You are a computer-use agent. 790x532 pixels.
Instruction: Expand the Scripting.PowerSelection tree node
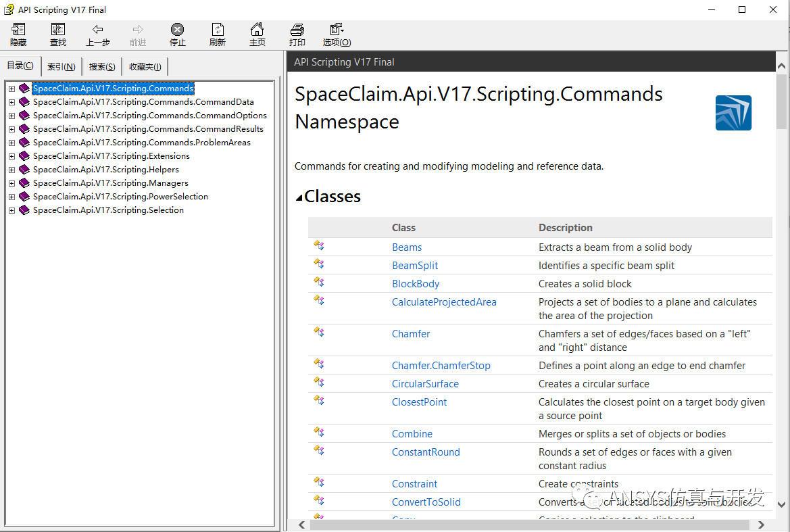[x=11, y=197]
